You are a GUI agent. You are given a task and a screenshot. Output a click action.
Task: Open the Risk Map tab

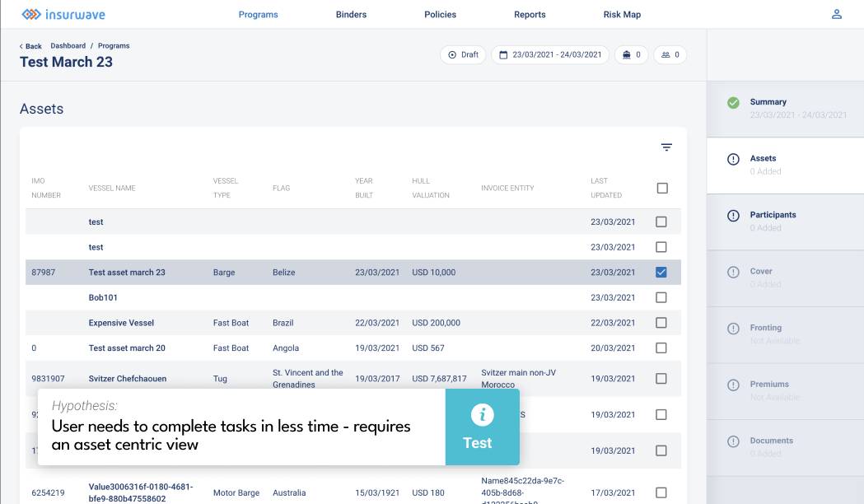pyautogui.click(x=622, y=15)
